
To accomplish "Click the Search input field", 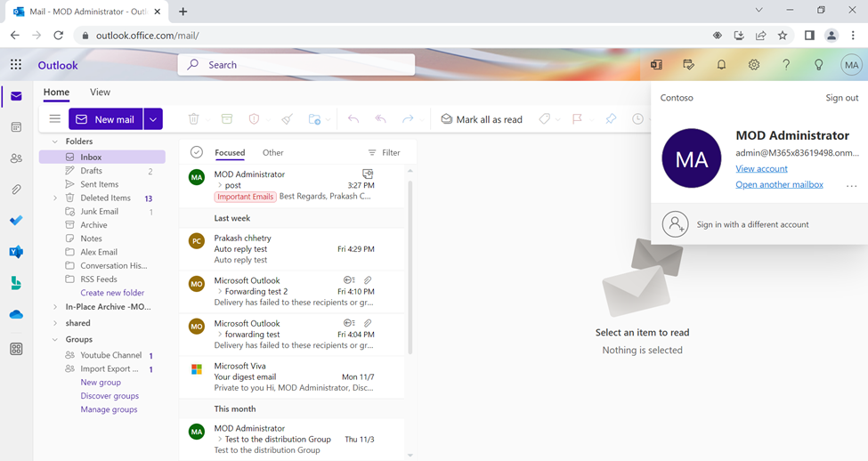I will (296, 65).
